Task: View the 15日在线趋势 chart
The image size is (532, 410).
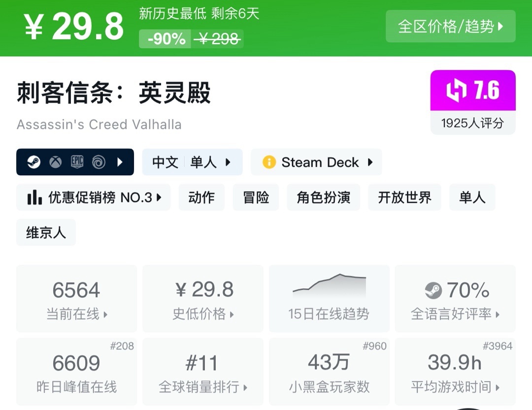Action: click(x=329, y=298)
